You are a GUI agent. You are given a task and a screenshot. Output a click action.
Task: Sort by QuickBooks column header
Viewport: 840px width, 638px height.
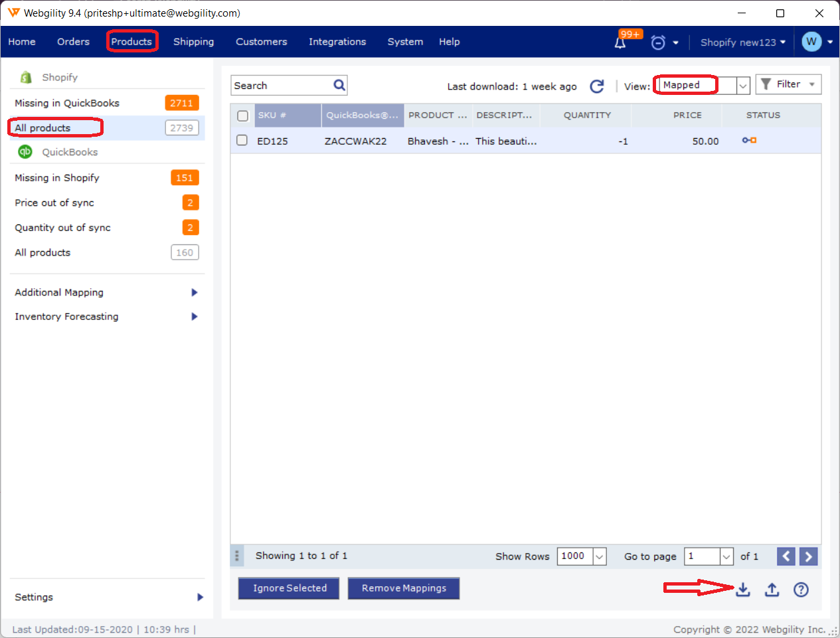point(363,116)
